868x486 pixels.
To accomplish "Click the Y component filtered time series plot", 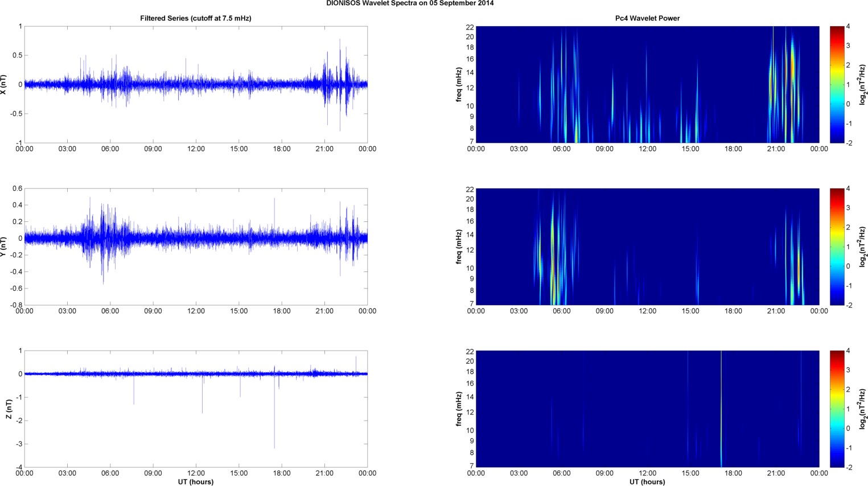I will (196, 246).
